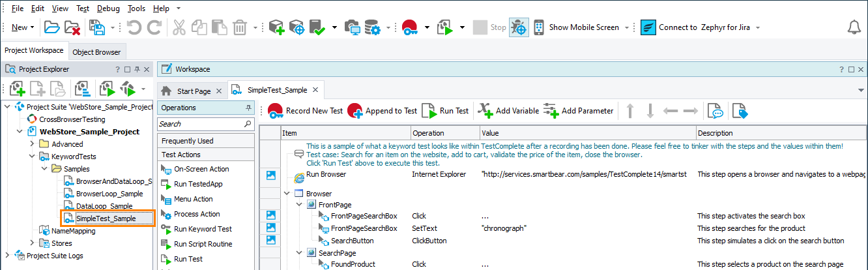Click the search magnifier in Operations panel
Viewport: 868px width, 270px height.
click(248, 123)
